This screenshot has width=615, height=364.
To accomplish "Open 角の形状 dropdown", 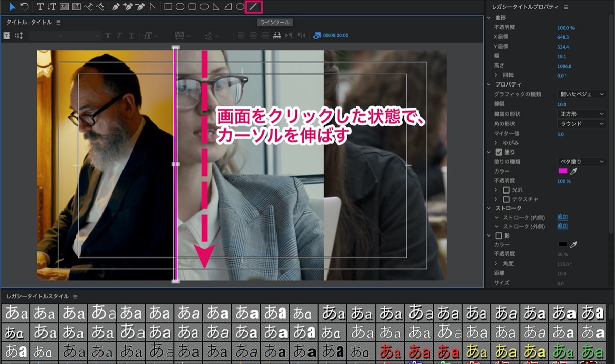I will pos(581,124).
